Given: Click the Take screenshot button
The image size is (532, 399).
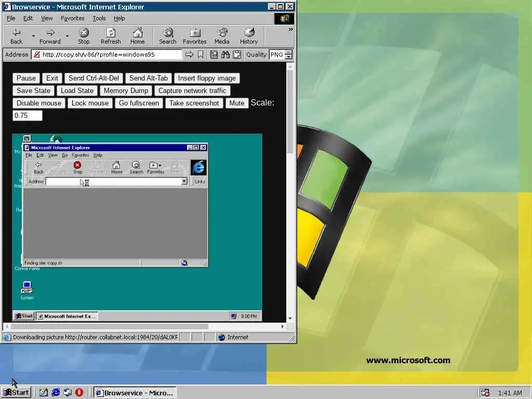Looking at the screenshot, I should (194, 103).
